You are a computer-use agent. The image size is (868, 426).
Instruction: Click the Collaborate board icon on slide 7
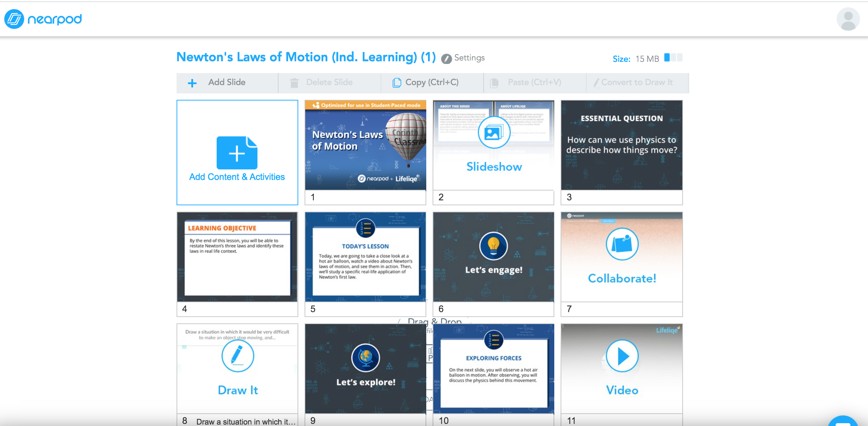(x=621, y=244)
